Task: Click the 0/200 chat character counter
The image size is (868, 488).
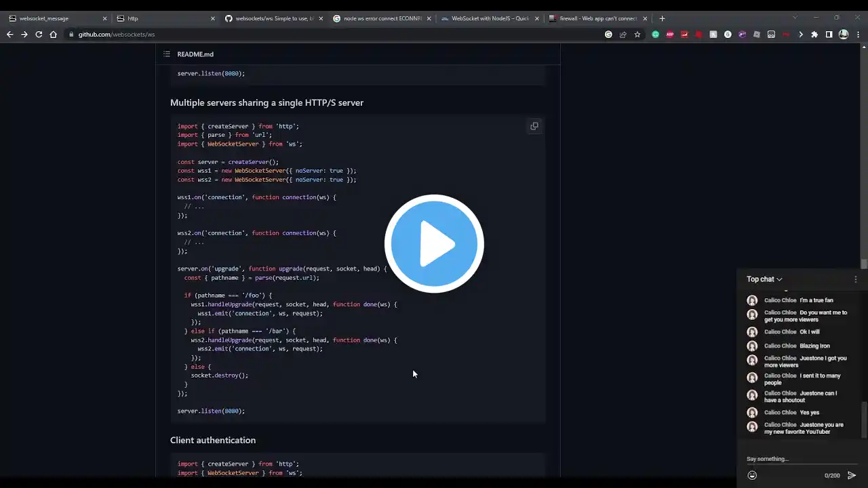Action: click(x=832, y=476)
